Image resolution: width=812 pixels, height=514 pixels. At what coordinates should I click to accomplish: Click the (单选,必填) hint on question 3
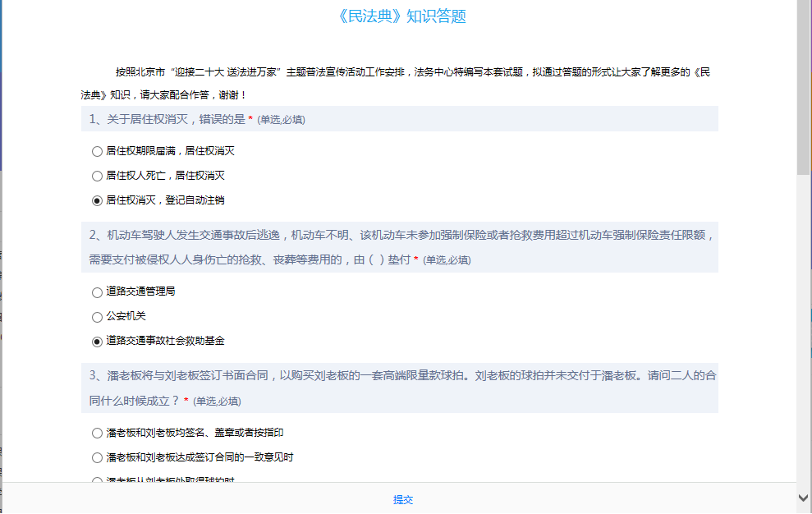[x=217, y=402]
